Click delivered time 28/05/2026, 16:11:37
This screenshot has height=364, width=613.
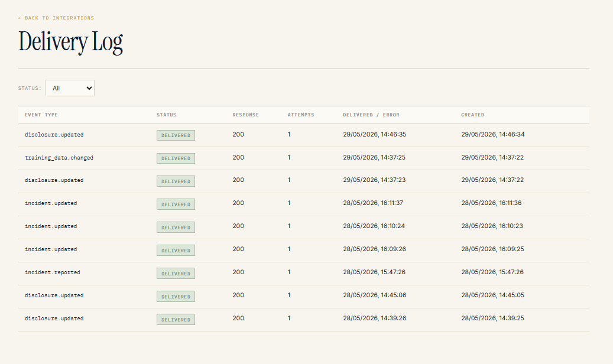tap(373, 203)
